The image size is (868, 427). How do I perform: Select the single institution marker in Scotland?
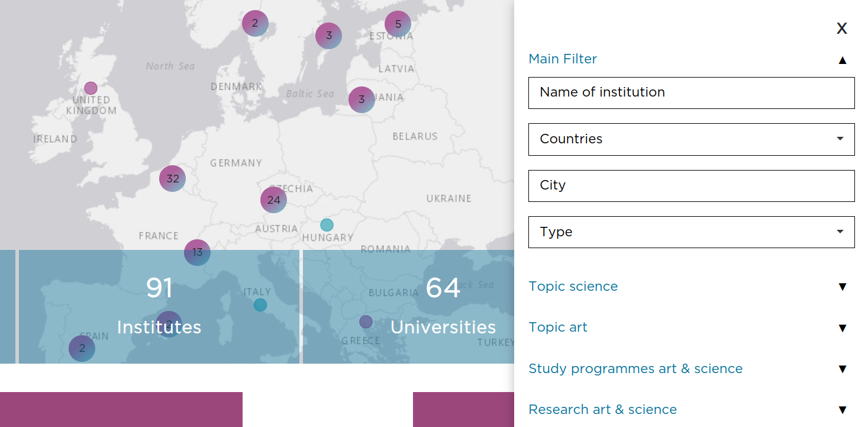[x=90, y=88]
